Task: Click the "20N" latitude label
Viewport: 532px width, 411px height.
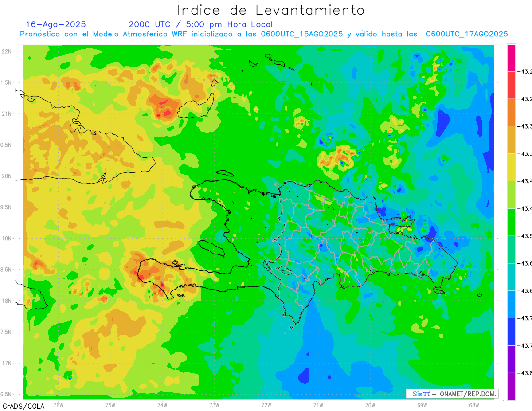Action: [8, 176]
